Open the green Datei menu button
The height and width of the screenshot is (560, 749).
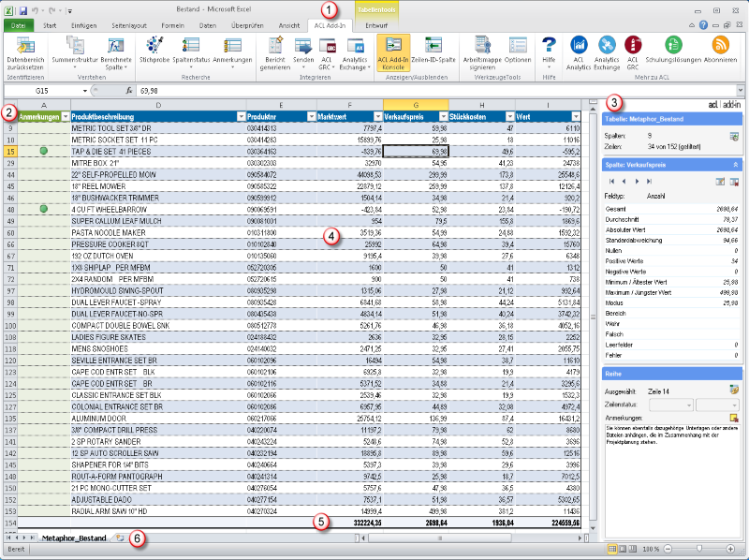pyautogui.click(x=18, y=25)
